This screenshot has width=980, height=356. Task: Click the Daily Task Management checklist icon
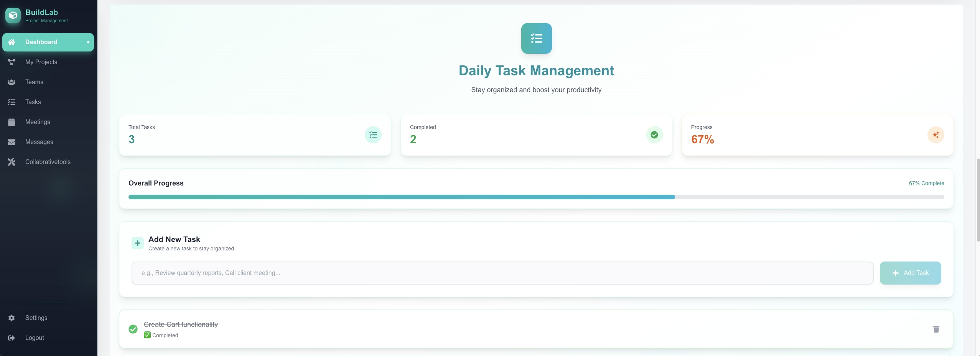tap(536, 38)
